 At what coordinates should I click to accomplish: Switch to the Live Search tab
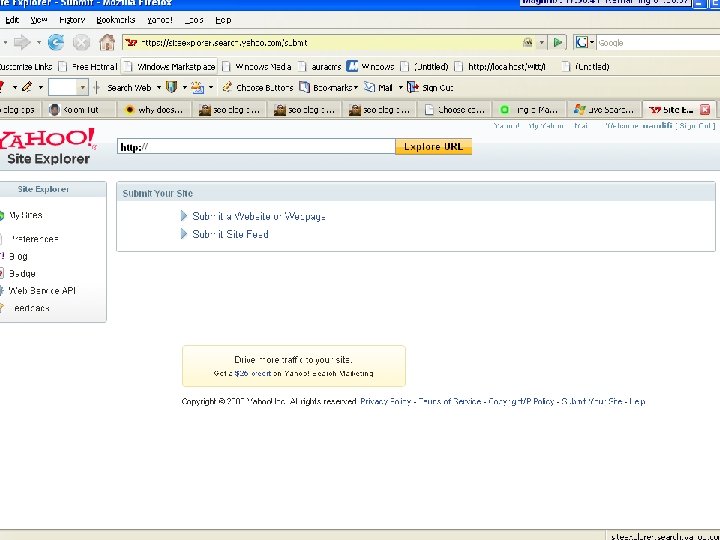(604, 109)
